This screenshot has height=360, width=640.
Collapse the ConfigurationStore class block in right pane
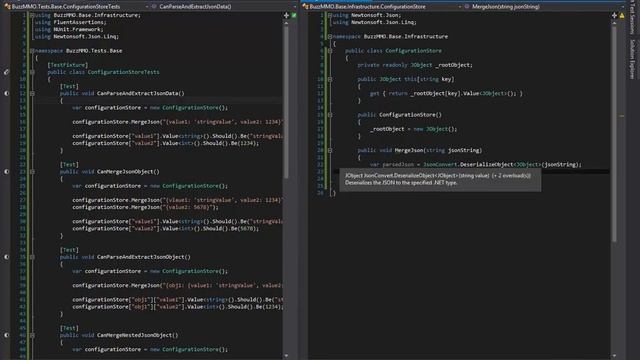330,51
